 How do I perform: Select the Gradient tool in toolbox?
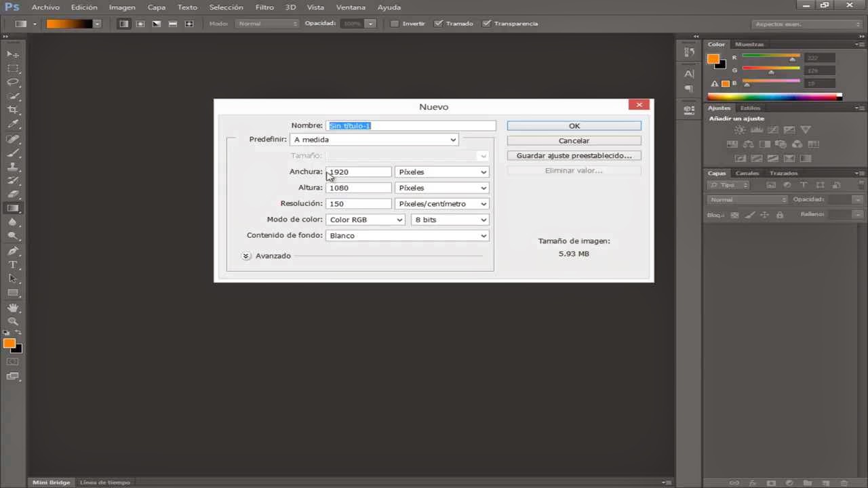(x=13, y=209)
